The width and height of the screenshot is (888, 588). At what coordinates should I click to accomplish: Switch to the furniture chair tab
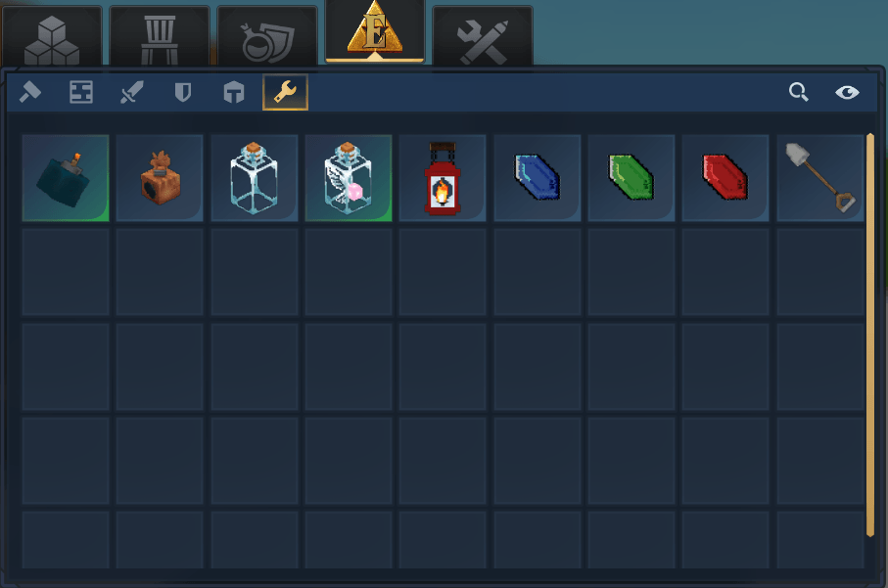[x=160, y=37]
